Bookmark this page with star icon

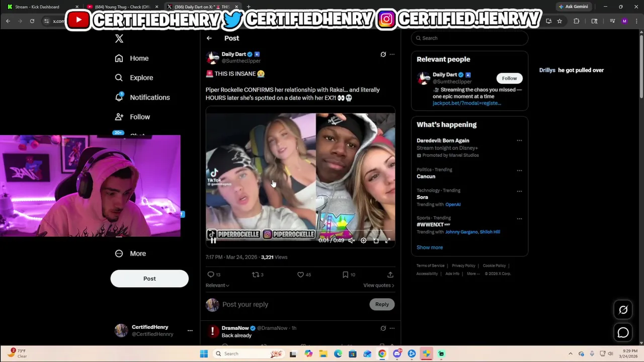tap(559, 21)
